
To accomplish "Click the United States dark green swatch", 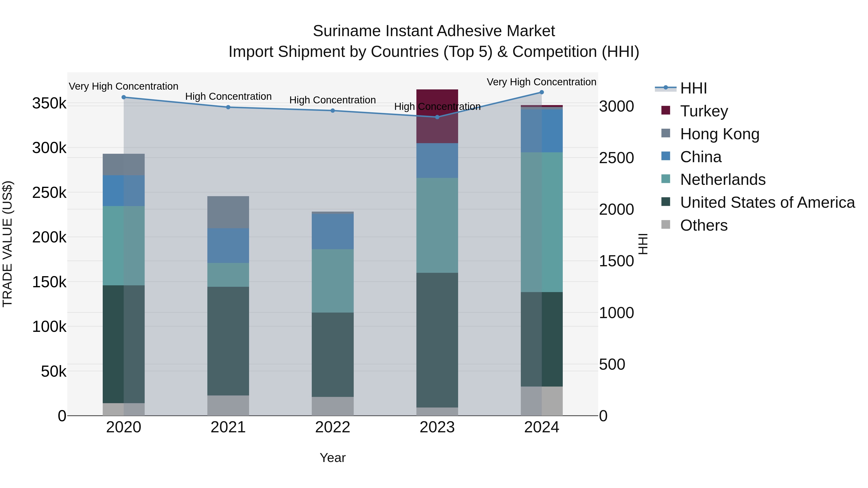I will pyautogui.click(x=666, y=201).
